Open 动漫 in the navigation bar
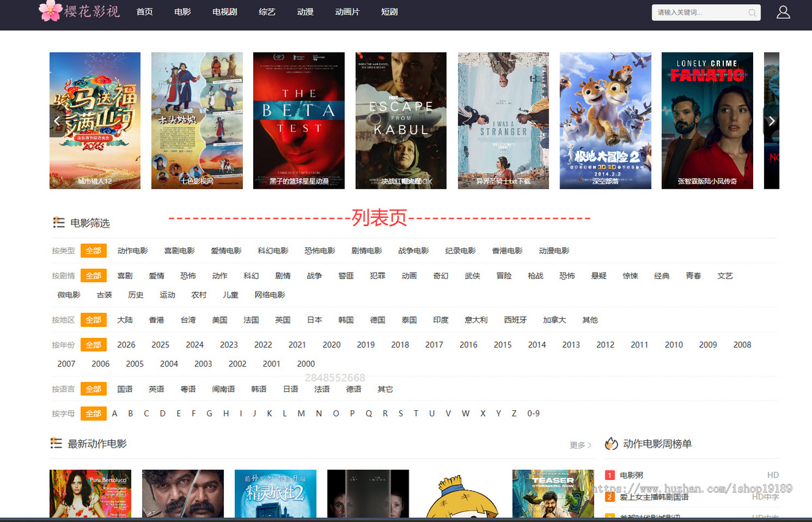812x522 pixels. click(x=305, y=12)
